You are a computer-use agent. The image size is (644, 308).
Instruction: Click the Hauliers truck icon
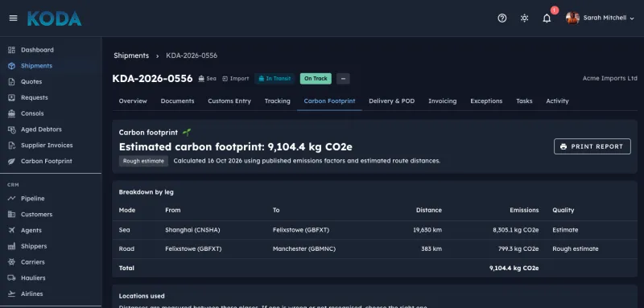(11, 278)
